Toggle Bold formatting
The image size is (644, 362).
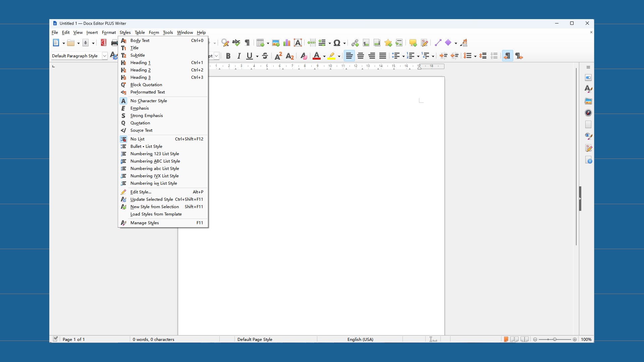click(228, 56)
